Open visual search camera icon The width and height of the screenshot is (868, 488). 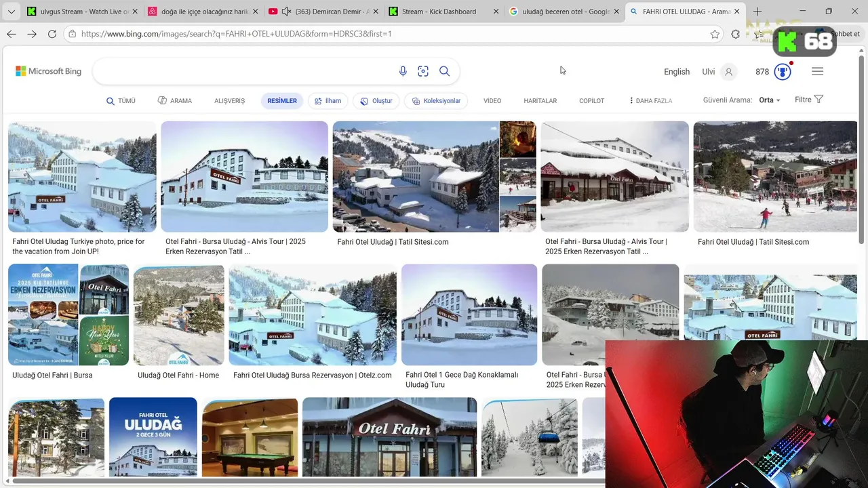[x=423, y=71]
